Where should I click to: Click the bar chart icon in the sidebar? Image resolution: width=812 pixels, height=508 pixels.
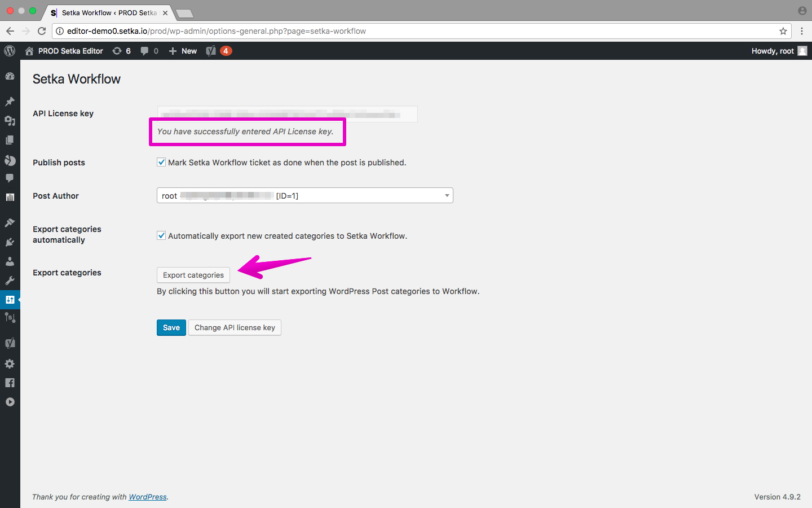coord(10,197)
